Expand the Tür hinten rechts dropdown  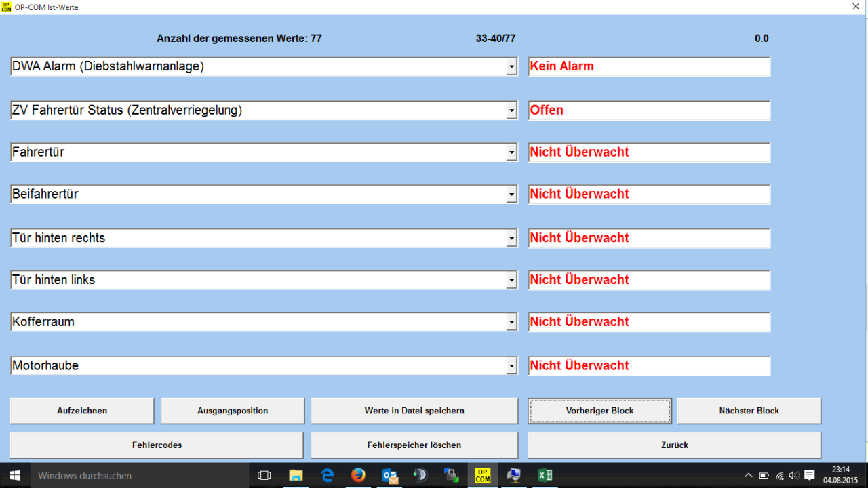click(512, 239)
